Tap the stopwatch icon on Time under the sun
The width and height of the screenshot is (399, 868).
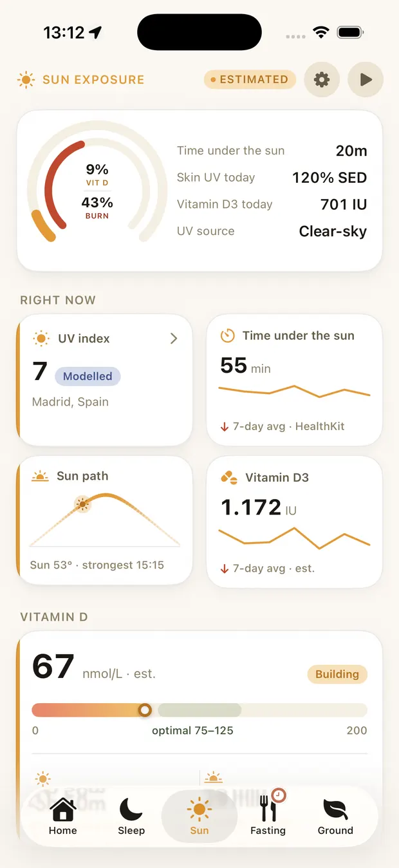[227, 335]
